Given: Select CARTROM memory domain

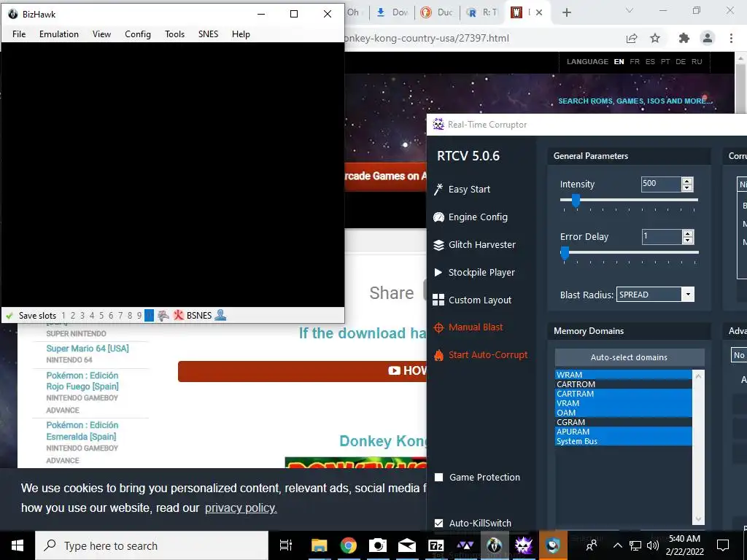Looking at the screenshot, I should [624, 384].
